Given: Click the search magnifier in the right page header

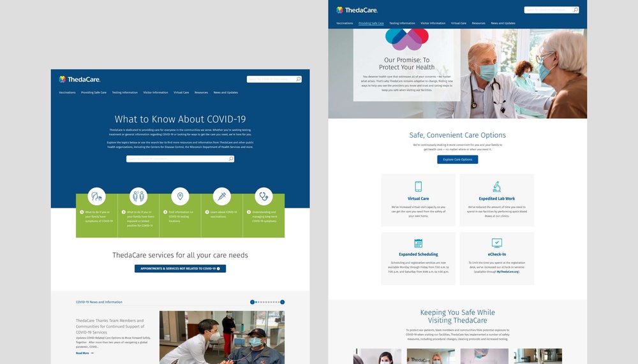Looking at the screenshot, I should coord(575,10).
